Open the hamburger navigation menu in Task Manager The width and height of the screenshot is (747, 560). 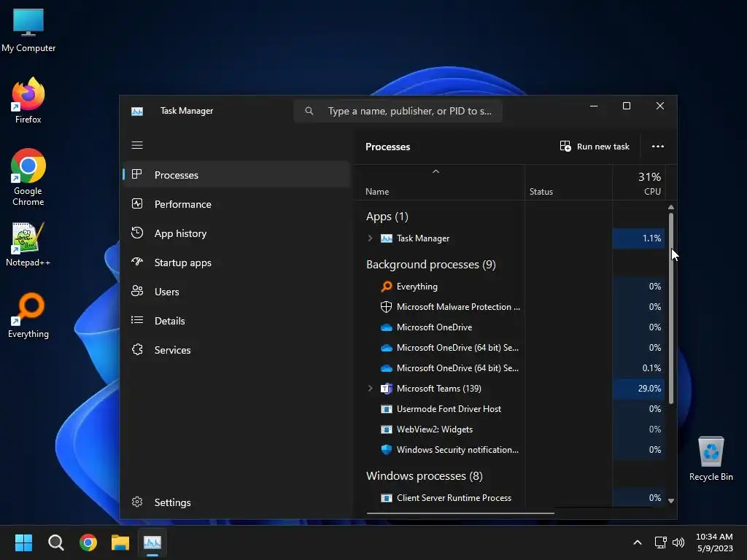pos(136,145)
